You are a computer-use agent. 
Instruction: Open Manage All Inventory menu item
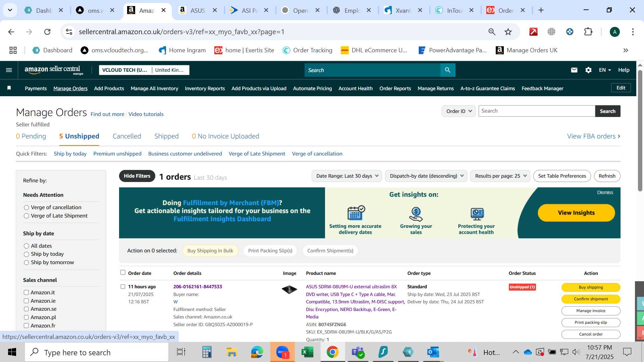click(154, 88)
